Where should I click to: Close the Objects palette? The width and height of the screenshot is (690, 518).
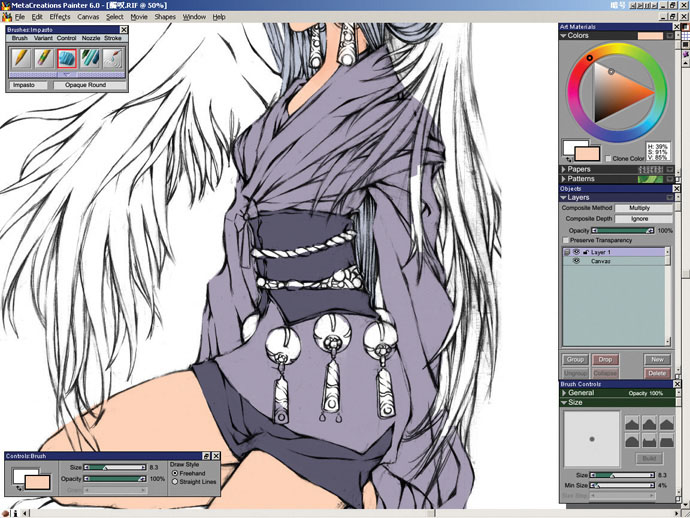(x=677, y=189)
